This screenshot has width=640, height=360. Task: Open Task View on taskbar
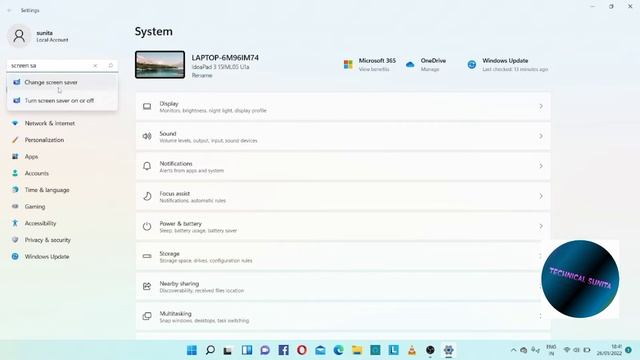tap(228, 350)
